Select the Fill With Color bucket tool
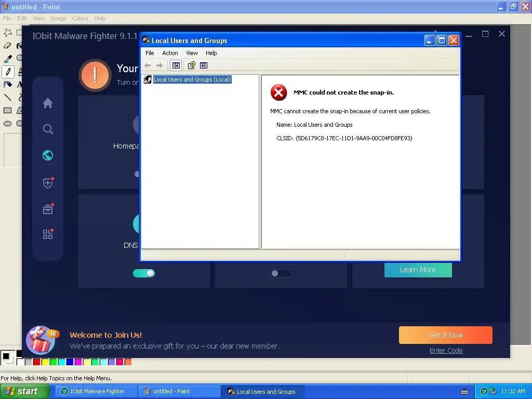Viewport: 532px width, 399px height. (x=20, y=46)
